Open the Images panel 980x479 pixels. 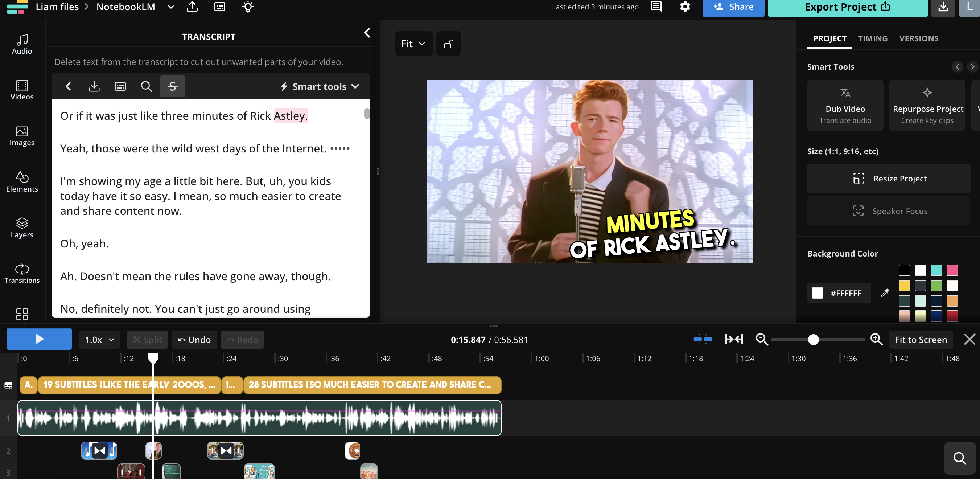(x=22, y=136)
